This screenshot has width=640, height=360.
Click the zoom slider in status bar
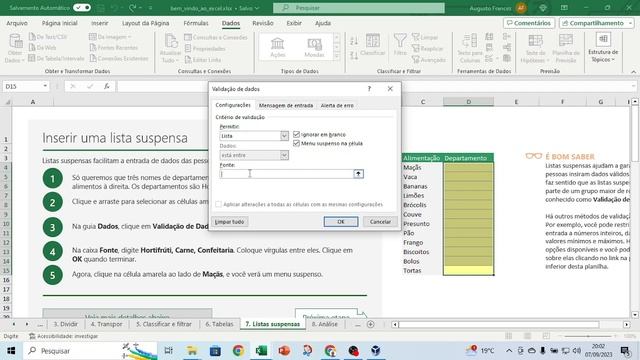(x=588, y=336)
